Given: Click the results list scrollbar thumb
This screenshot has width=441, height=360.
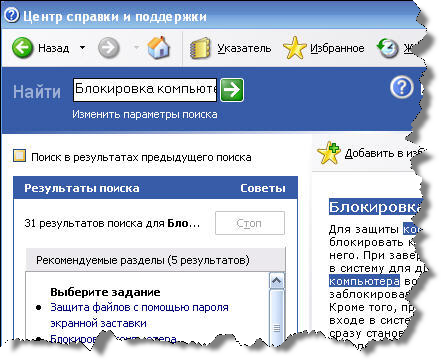Looking at the screenshot, I should click(277, 318).
